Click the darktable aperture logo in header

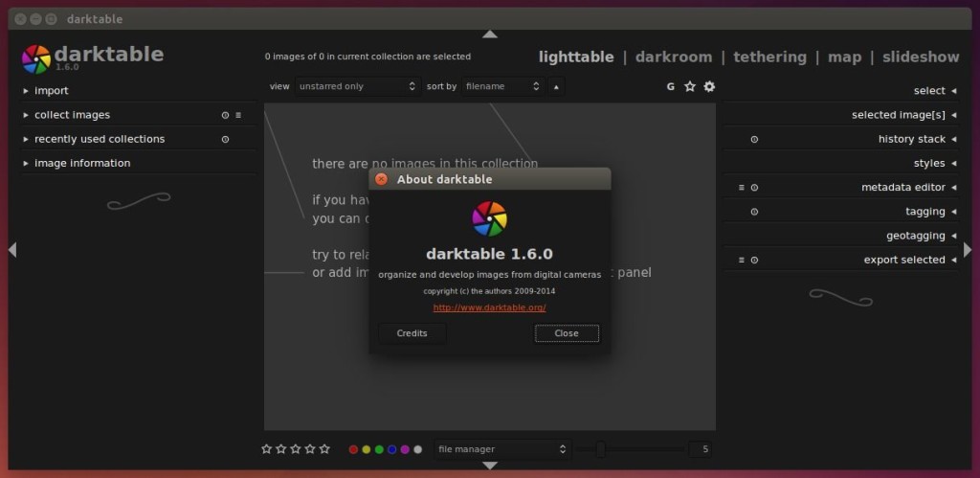(36, 59)
